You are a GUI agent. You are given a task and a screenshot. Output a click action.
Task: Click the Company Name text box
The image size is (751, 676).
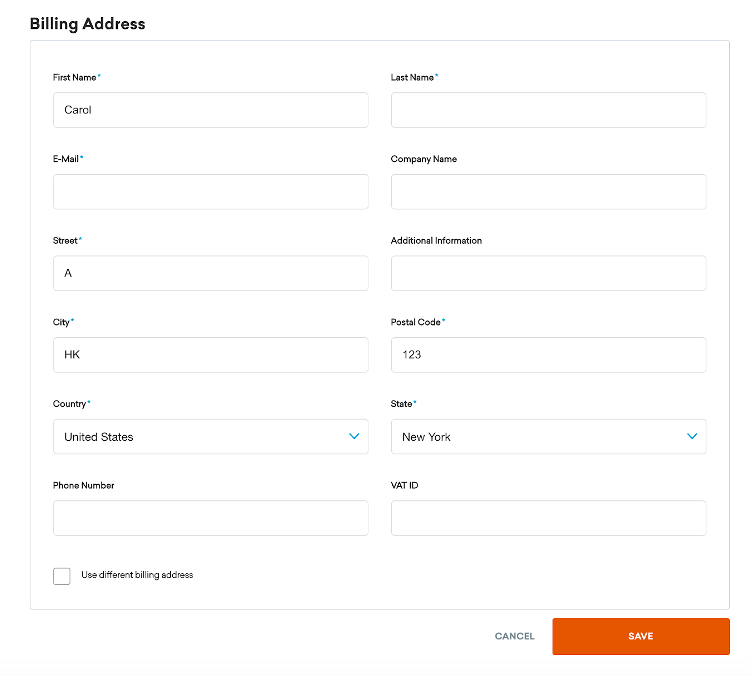(x=548, y=192)
